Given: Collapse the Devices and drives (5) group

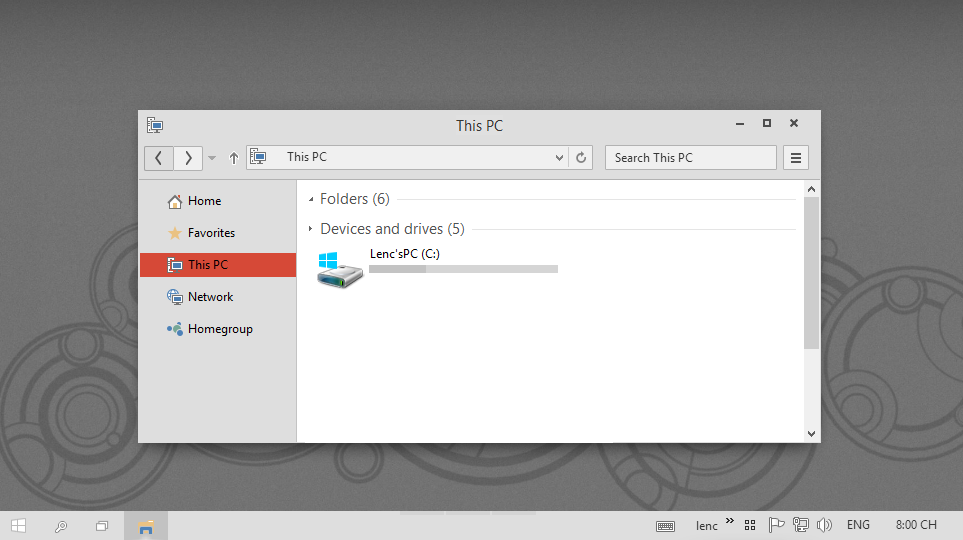Looking at the screenshot, I should coord(311,229).
